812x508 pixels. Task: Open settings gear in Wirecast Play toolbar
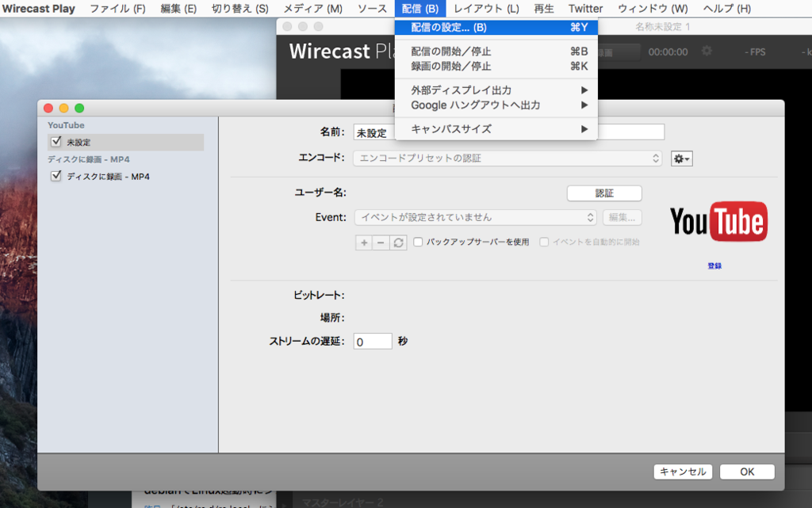[707, 51]
